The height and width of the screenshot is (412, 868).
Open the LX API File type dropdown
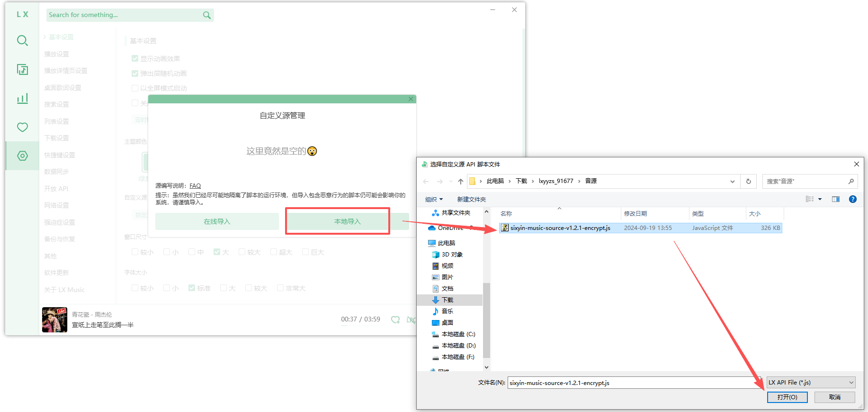(x=811, y=383)
